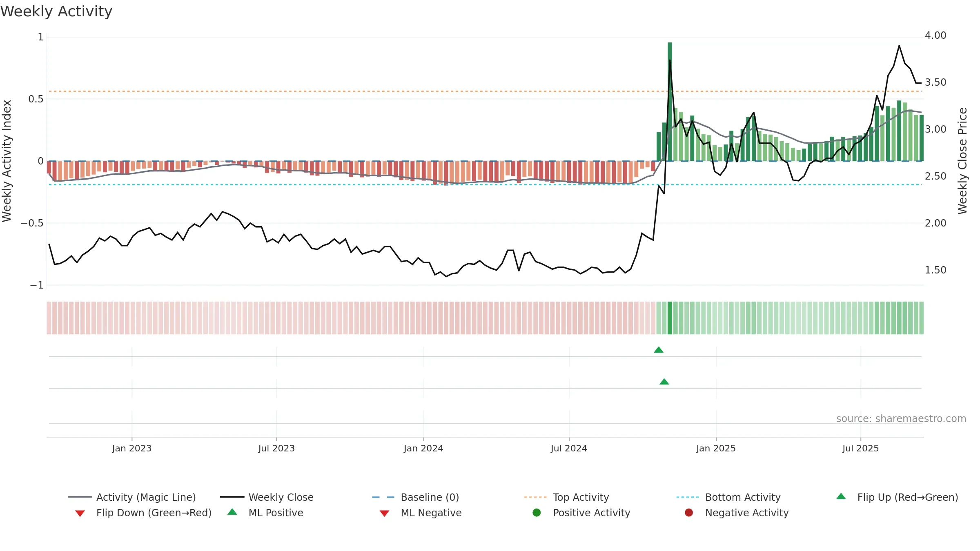Click the −1 activity index axis label
Image resolution: width=980 pixels, height=551 pixels.
[37, 285]
